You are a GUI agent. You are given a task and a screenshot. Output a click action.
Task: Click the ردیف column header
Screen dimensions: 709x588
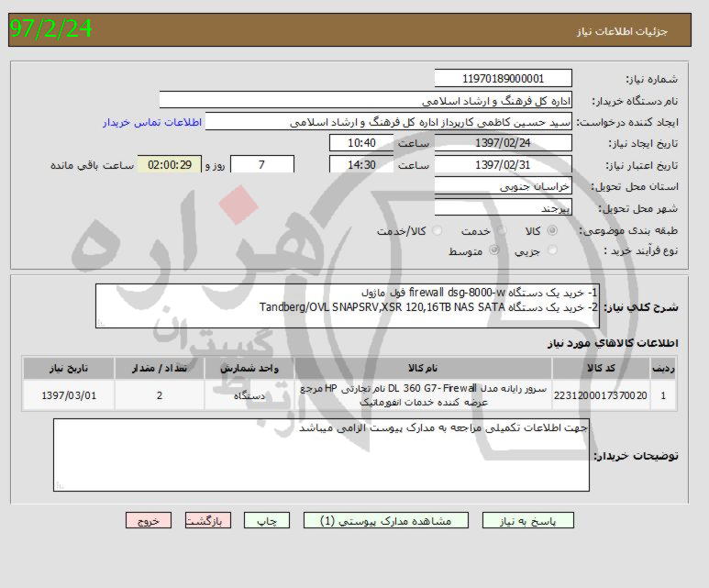663,368
